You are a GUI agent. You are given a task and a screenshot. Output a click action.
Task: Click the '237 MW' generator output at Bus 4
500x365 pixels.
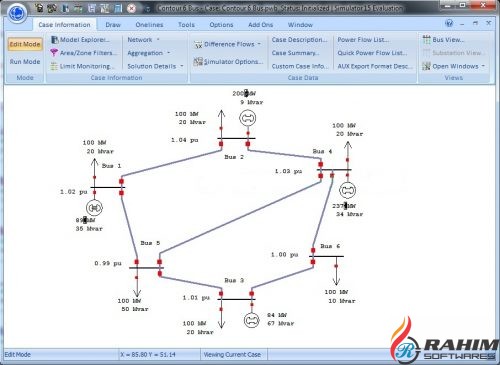[344, 206]
